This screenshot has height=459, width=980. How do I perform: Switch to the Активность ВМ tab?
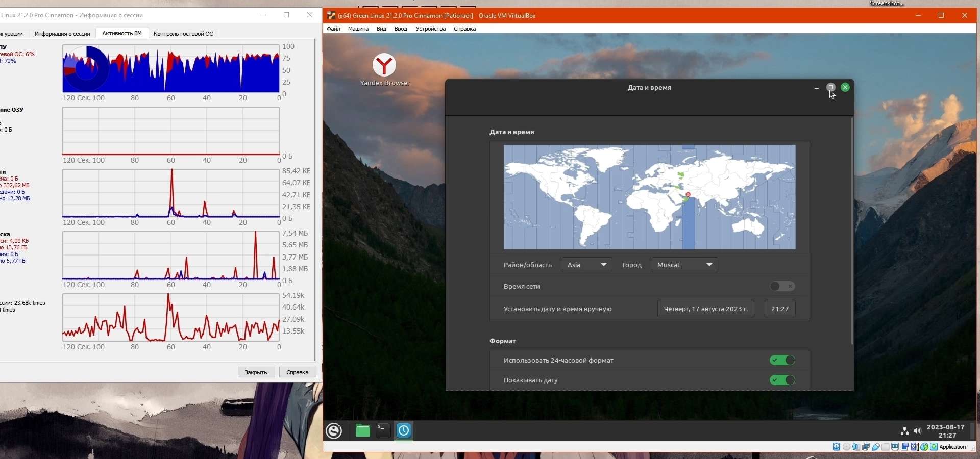[122, 33]
